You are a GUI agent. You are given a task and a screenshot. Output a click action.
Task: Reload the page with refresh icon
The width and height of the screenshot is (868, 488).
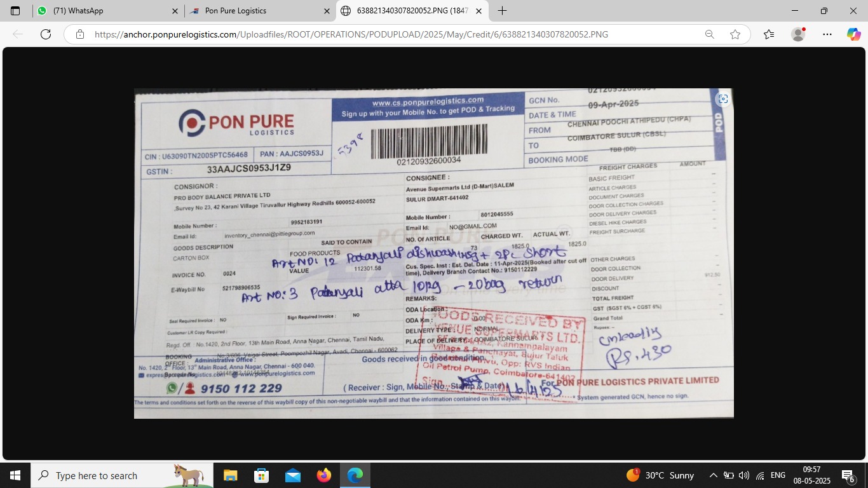tap(46, 34)
